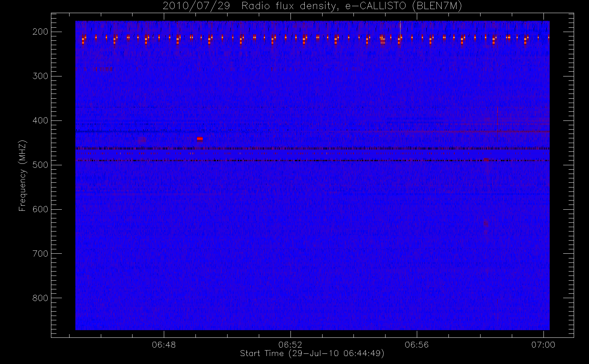
Task: Click the 06:48 time tick label
Action: (164, 345)
